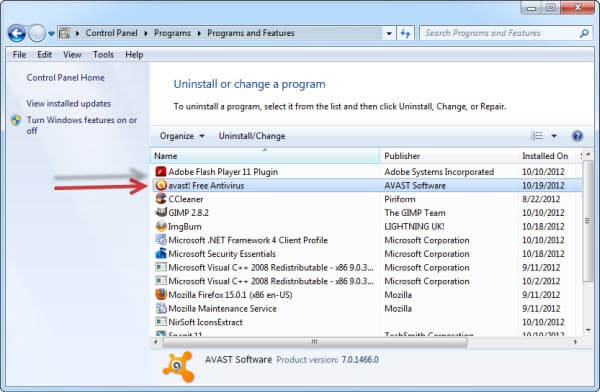Click the refresh button beside address bar
600x392 pixels.
coord(406,33)
